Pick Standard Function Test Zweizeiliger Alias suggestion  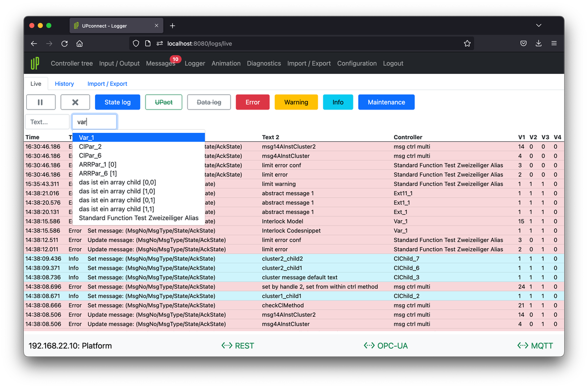coord(139,218)
